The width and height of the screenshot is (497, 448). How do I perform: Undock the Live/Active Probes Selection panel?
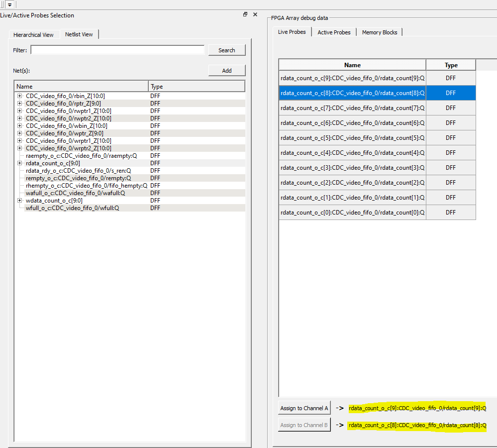pyautogui.click(x=245, y=14)
